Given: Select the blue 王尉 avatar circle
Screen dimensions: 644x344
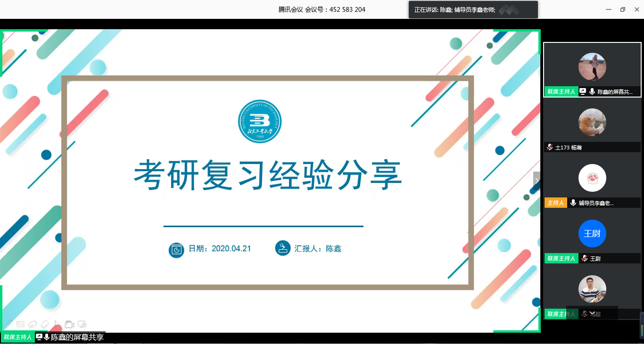Looking at the screenshot, I should [x=592, y=234].
